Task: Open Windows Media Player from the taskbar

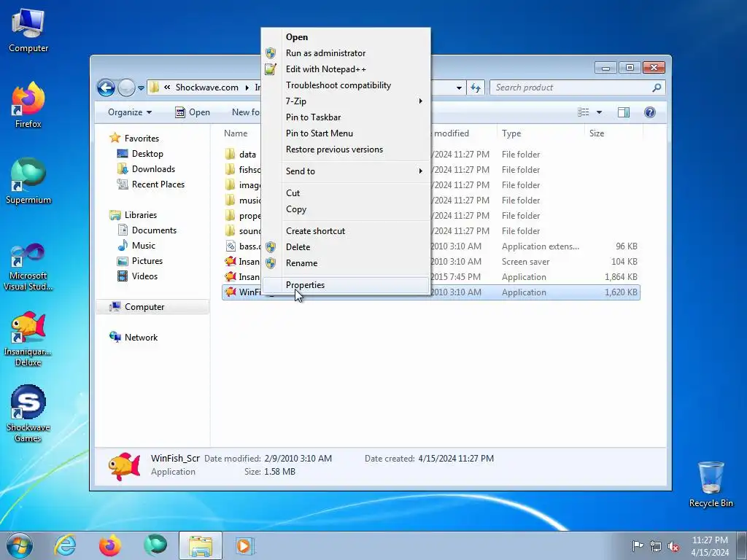Action: (245, 545)
